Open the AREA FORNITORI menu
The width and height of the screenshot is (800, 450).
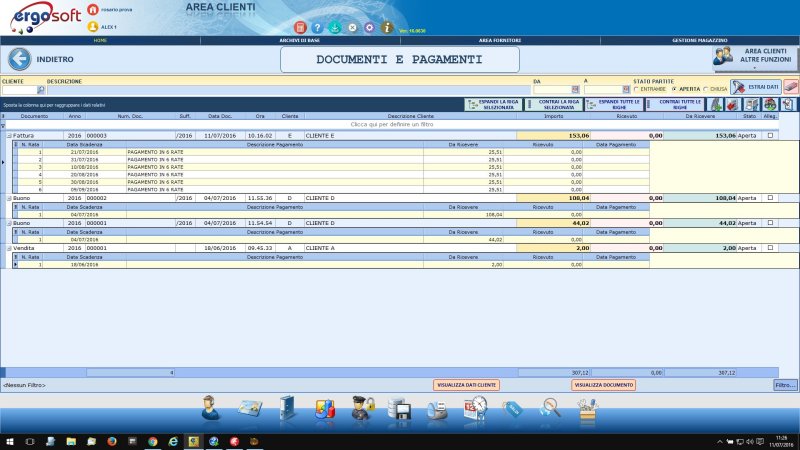coord(499,40)
